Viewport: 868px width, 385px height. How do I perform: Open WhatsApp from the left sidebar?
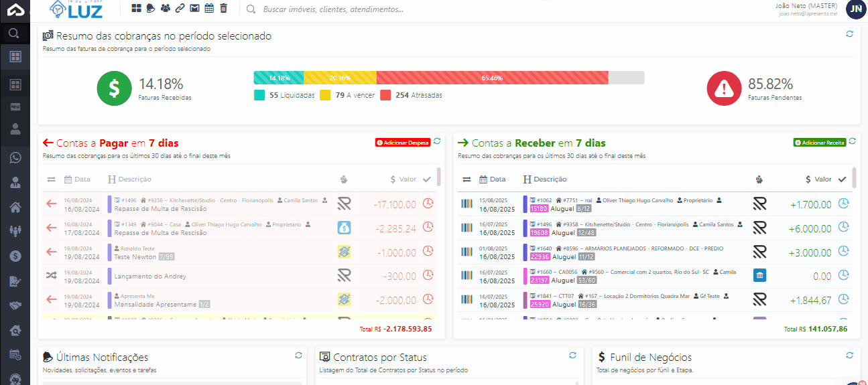point(15,158)
